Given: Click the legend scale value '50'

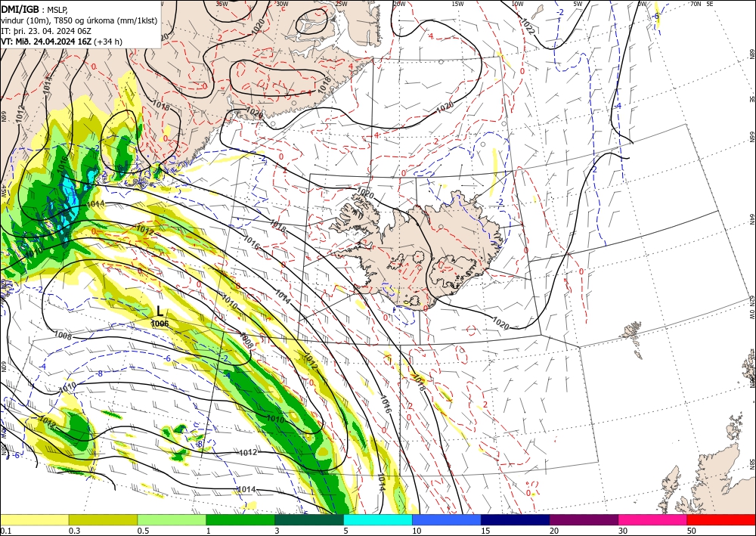Looking at the screenshot, I should [x=692, y=531].
